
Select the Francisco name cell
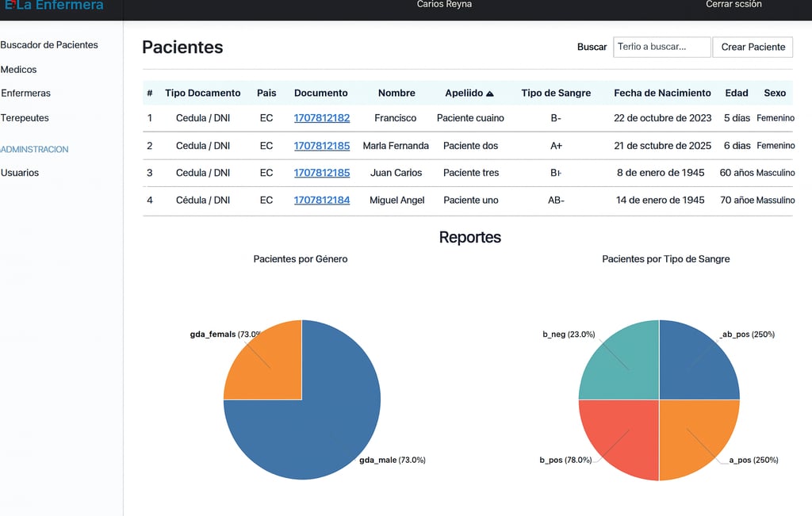tap(395, 118)
